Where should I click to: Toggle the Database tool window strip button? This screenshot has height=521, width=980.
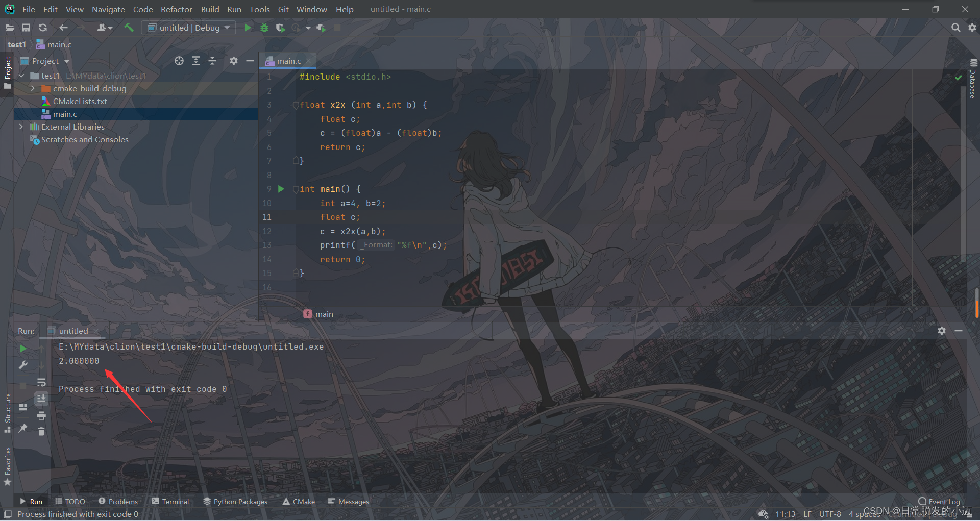[973, 79]
